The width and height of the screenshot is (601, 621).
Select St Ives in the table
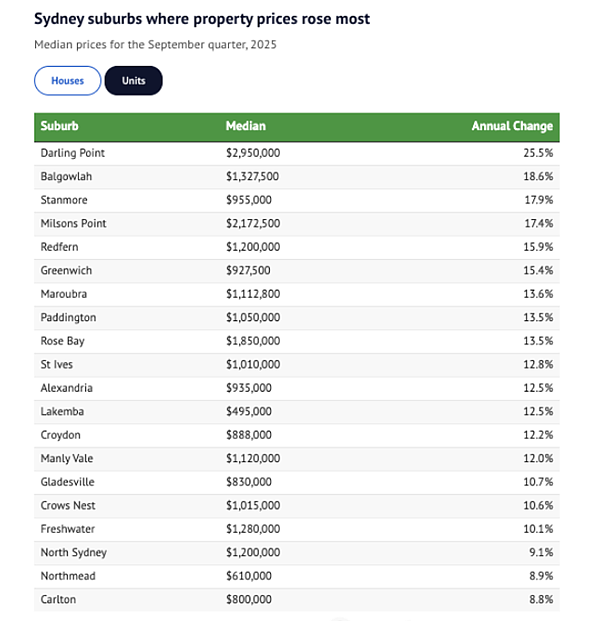57,364
